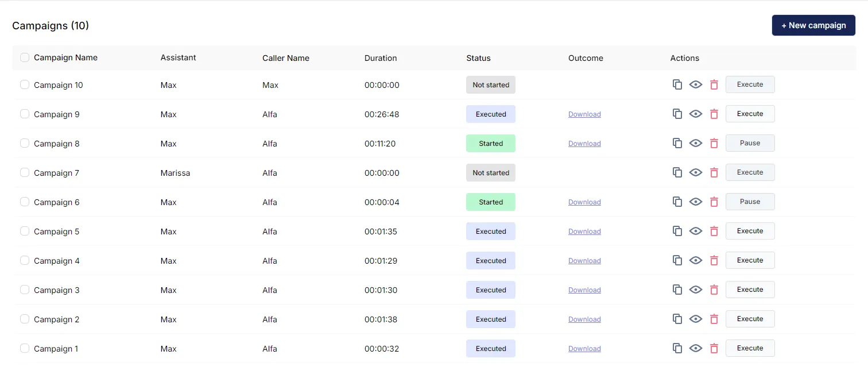Select all campaigns with the header checkbox
The image size is (868, 374).
pyautogui.click(x=25, y=57)
